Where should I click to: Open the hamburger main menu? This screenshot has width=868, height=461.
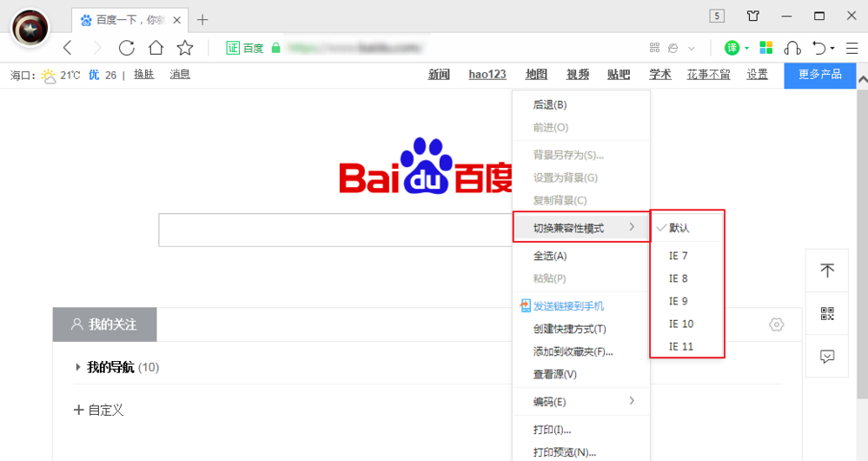[852, 48]
